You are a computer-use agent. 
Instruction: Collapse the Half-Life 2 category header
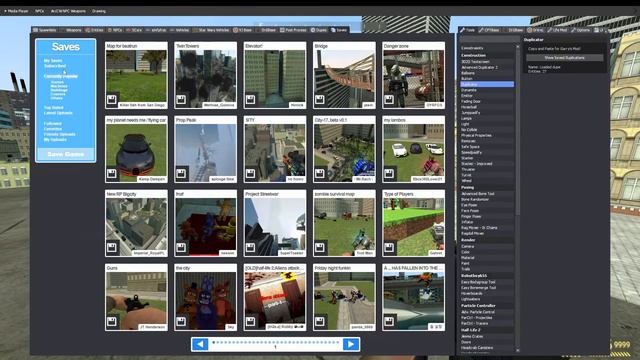487,330
